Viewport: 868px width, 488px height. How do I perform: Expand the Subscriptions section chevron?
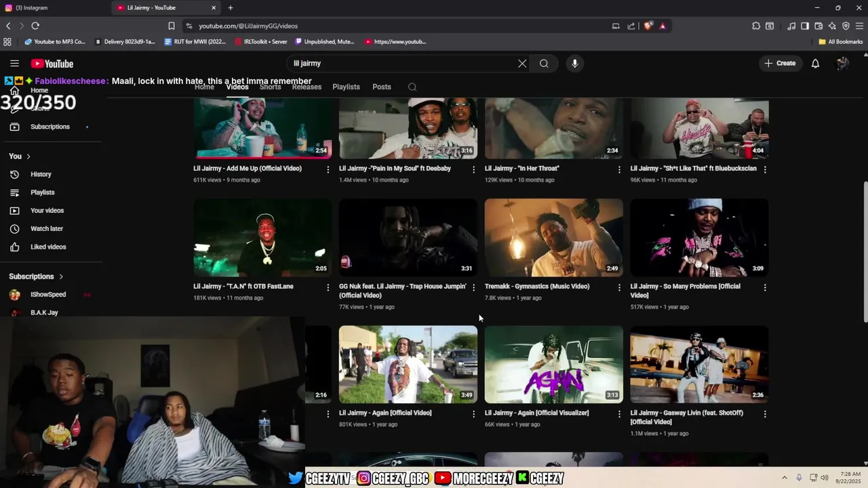click(x=61, y=277)
